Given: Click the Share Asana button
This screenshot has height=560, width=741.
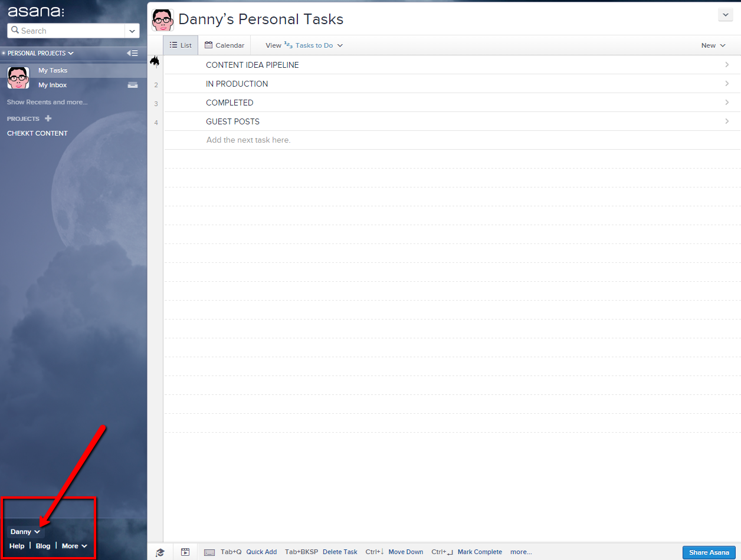Looking at the screenshot, I should (709, 552).
